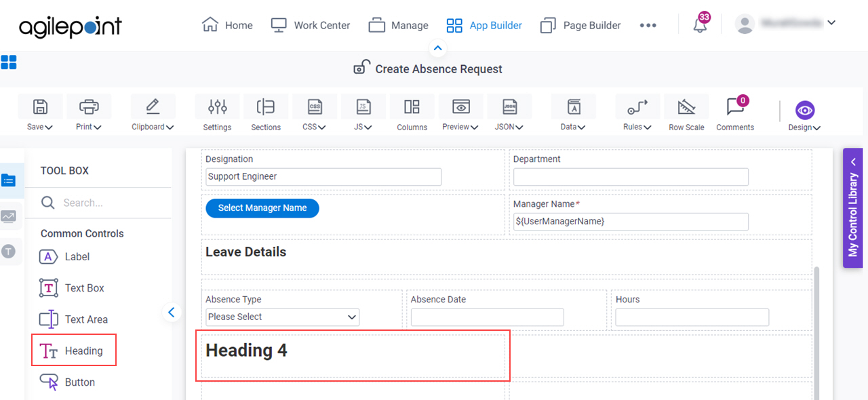Viewport: 868px width, 400px height.
Task: Expand My Control Library panel
Action: (853, 208)
